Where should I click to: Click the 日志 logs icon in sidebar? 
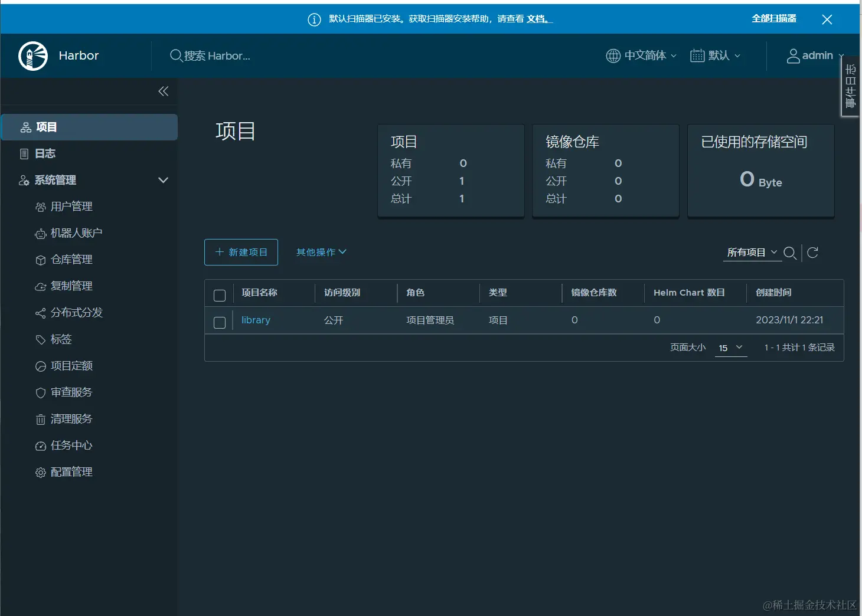coord(24,154)
